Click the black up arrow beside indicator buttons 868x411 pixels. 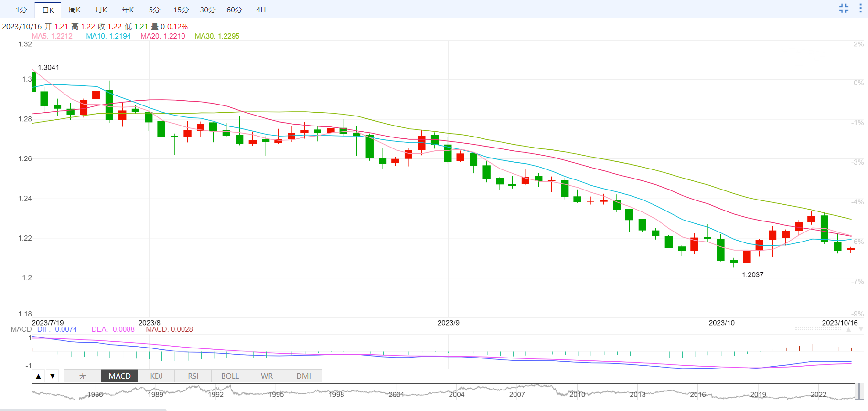(x=39, y=376)
